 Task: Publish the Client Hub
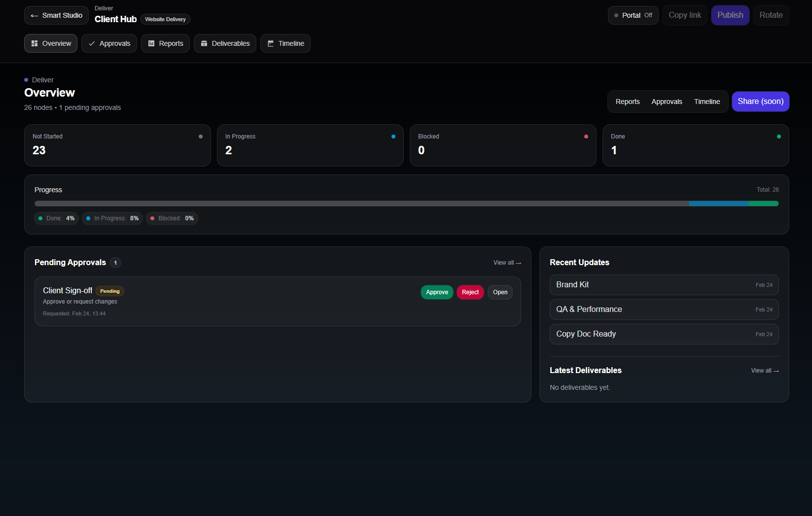coord(730,15)
